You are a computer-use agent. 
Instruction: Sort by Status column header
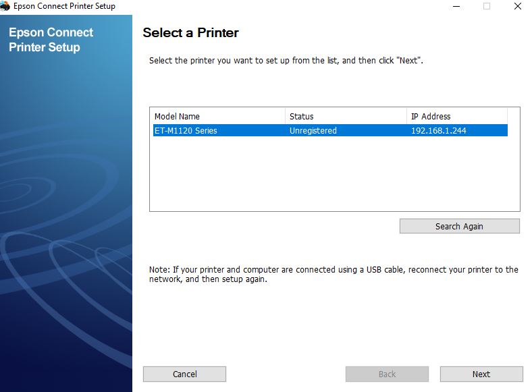[346, 116]
